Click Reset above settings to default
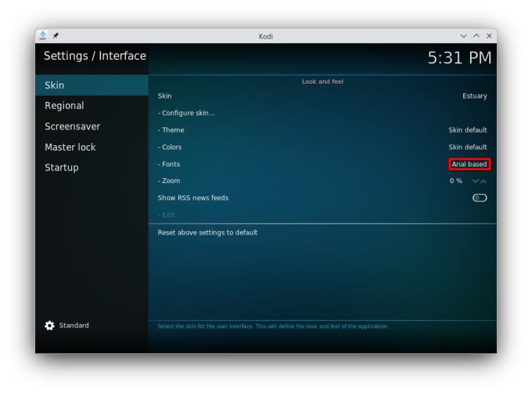Viewport: 532px width, 395px height. [x=322, y=233]
